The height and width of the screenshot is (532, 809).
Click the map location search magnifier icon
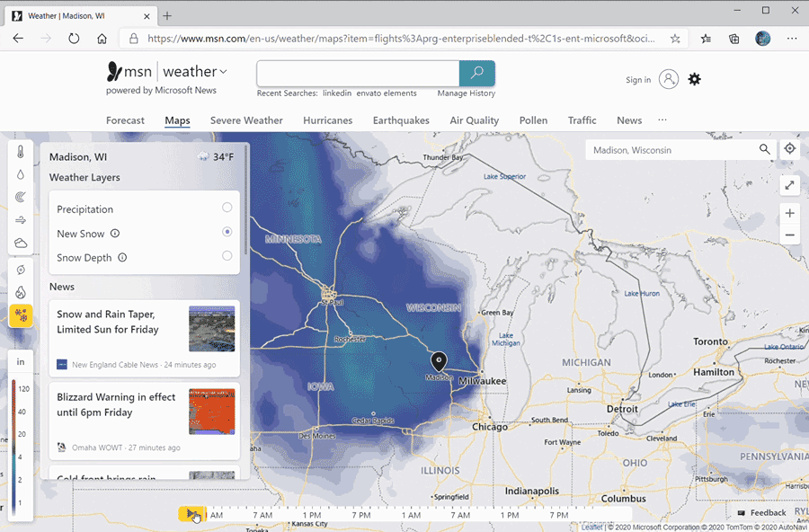[765, 150]
